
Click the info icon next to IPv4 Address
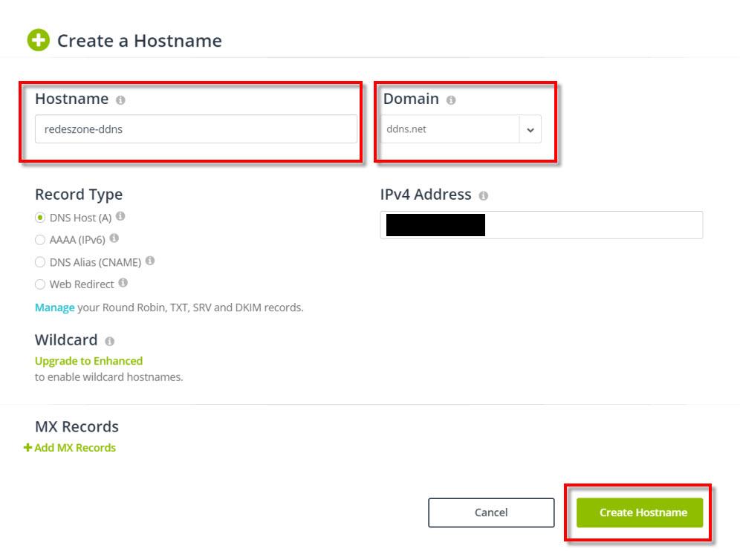pyautogui.click(x=484, y=196)
